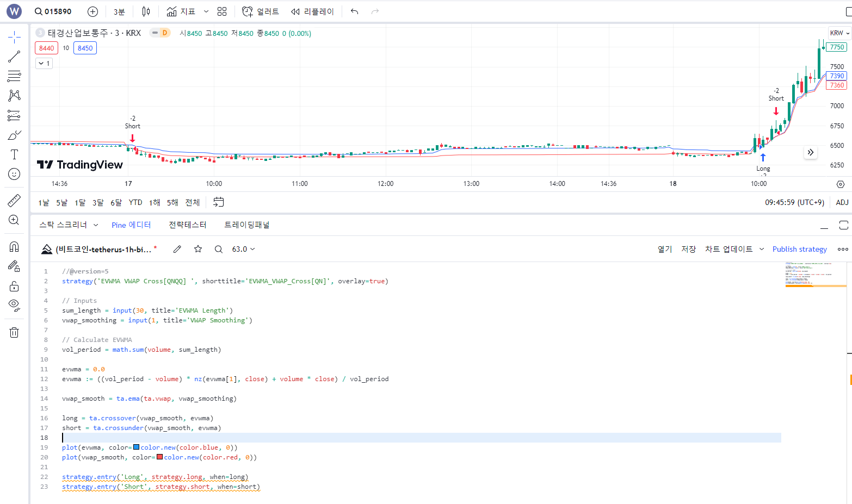852x504 pixels.
Task: Click the trash can remove drawings icon
Action: (x=14, y=332)
